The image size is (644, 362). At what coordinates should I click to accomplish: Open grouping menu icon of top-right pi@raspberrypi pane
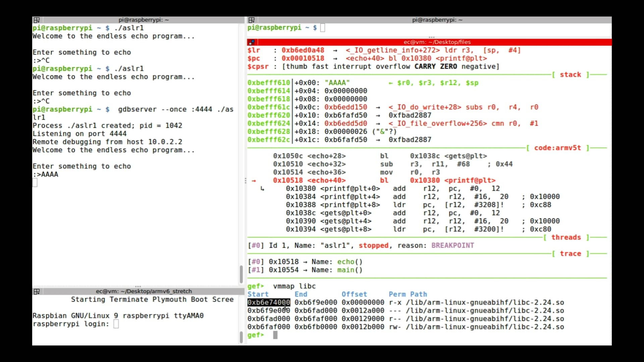point(251,20)
